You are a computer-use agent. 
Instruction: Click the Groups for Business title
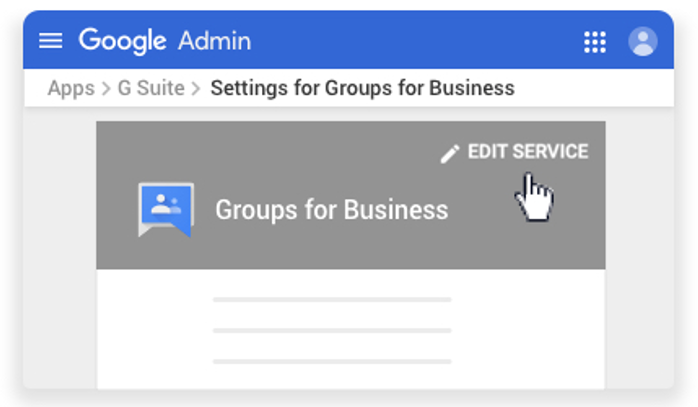tap(331, 210)
